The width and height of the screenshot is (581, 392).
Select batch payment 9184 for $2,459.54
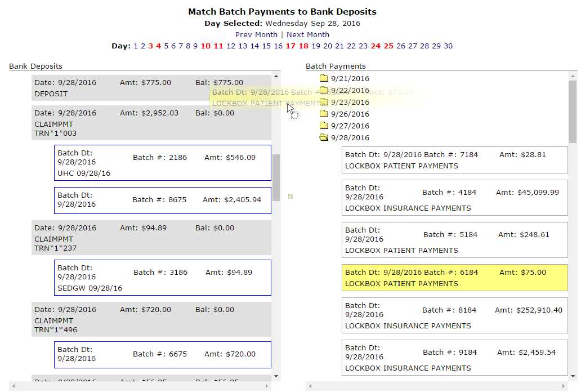point(455,358)
